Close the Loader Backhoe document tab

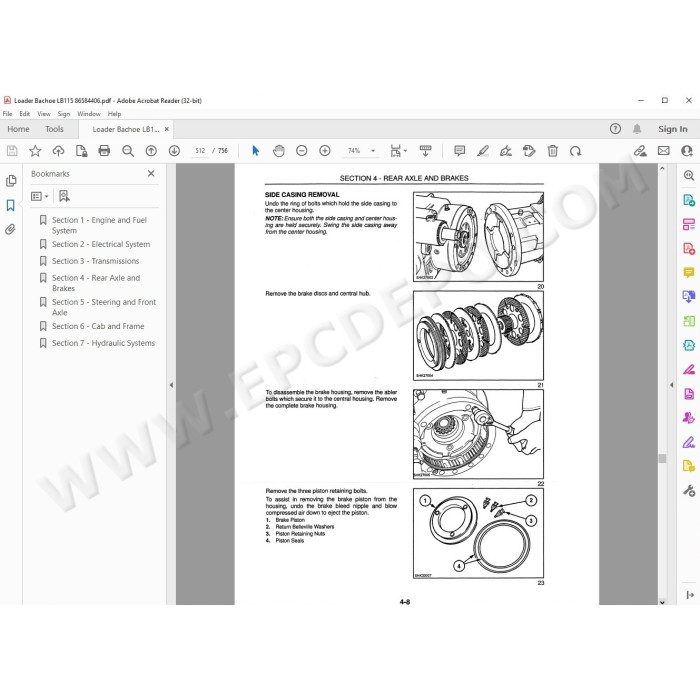[x=167, y=129]
